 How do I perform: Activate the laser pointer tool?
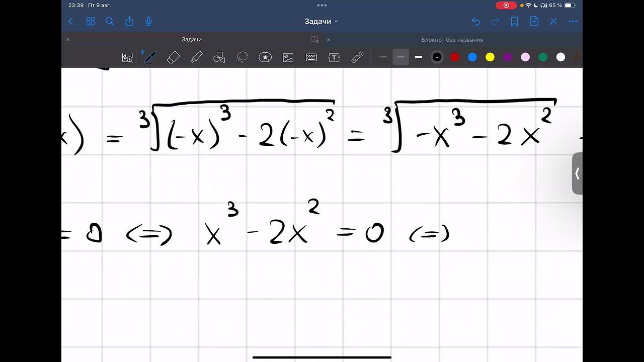click(357, 57)
